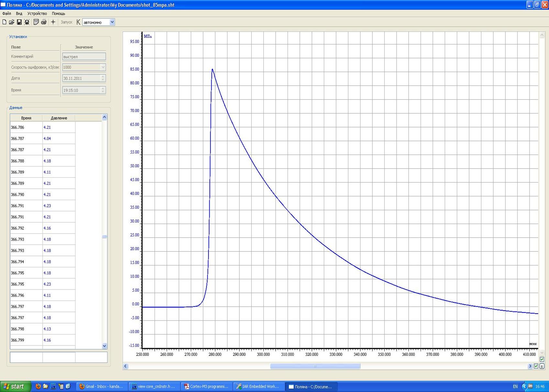Image resolution: width=549 pixels, height=392 pixels.
Task: Click the graph vertical scroll-down arrow
Action: 542,353
